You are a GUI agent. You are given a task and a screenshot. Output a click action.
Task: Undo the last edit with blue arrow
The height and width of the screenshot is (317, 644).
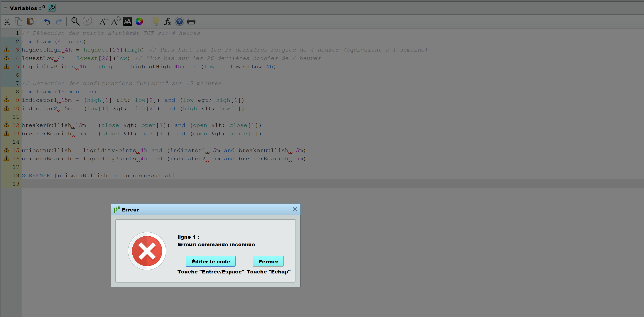47,22
